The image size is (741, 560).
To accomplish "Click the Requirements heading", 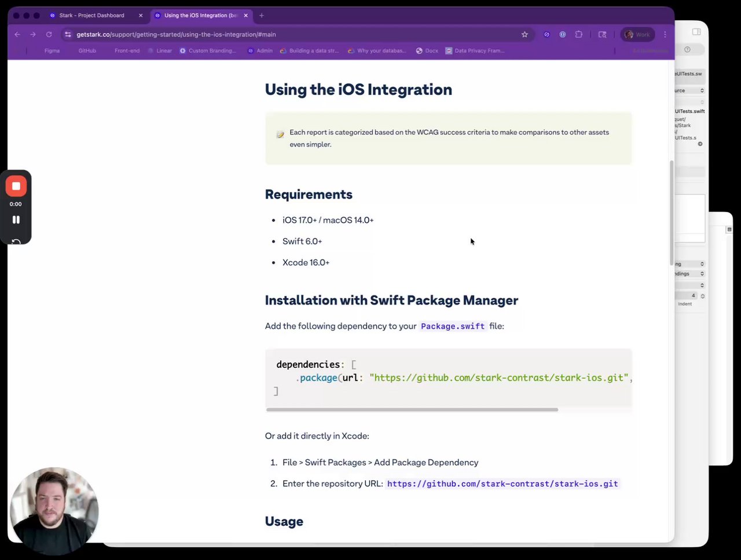I will point(309,194).
